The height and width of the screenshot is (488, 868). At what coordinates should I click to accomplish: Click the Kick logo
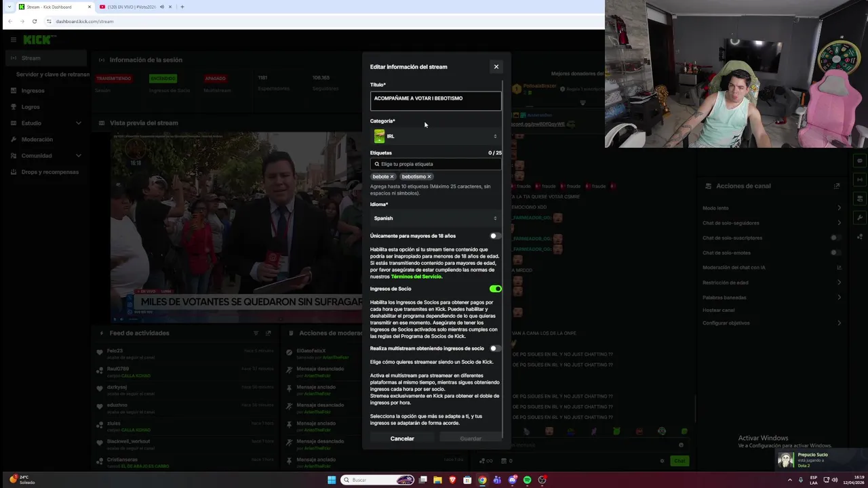(37, 40)
